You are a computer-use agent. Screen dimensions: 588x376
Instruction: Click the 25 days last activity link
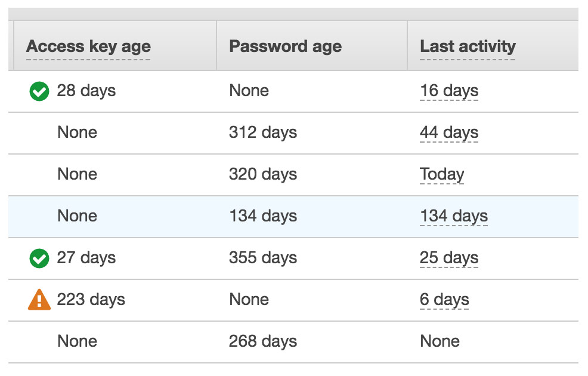[449, 258]
